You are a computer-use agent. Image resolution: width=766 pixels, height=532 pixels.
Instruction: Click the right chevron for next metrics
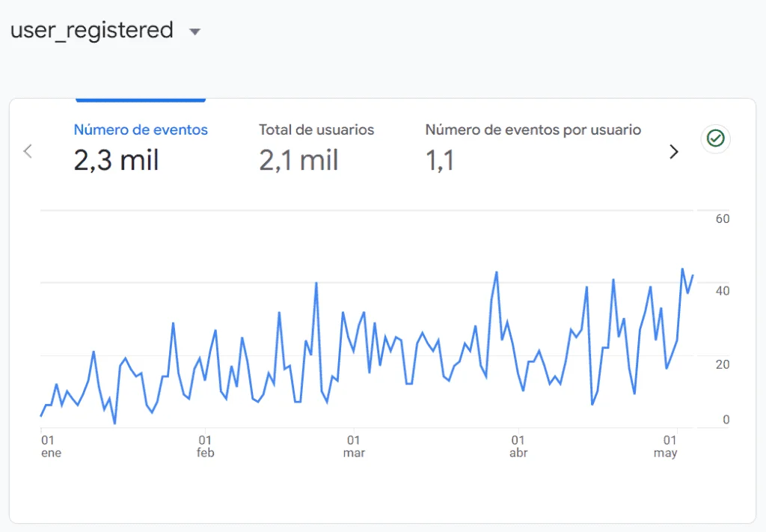(x=673, y=152)
